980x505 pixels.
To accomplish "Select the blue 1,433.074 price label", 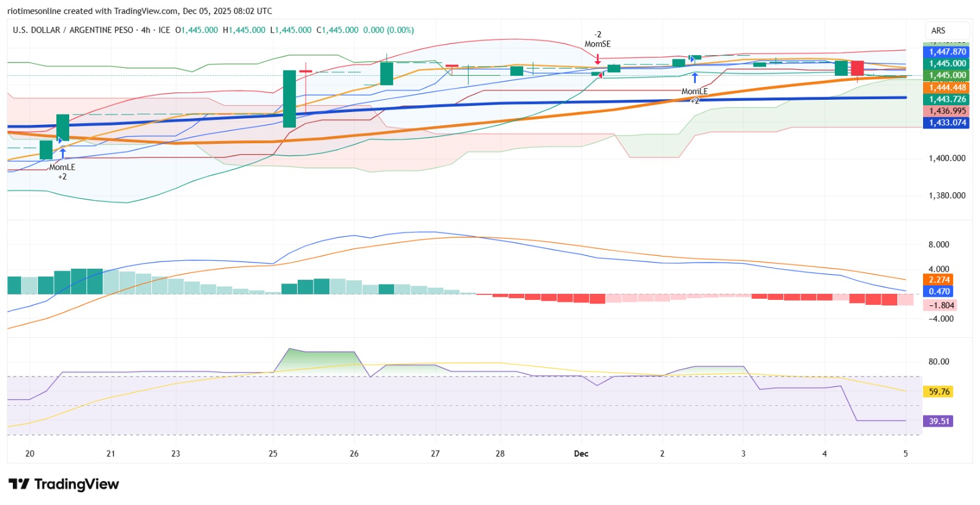I will click(x=947, y=122).
